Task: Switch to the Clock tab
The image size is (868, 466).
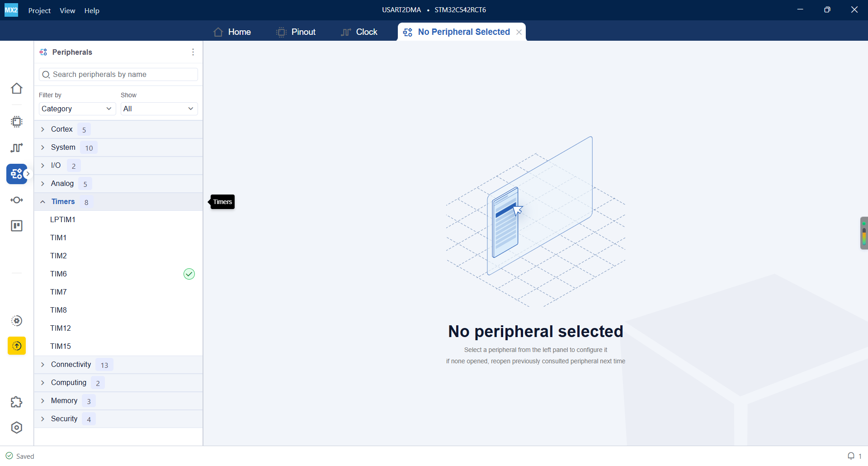Action: pos(359,32)
